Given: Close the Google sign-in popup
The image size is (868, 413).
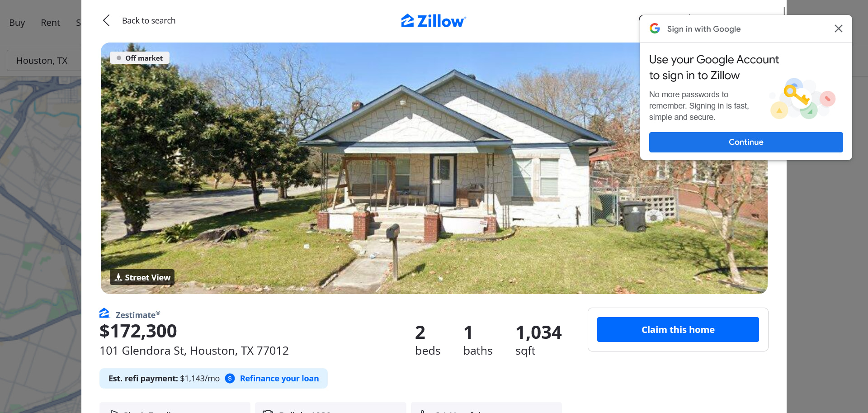Looking at the screenshot, I should 838,28.
